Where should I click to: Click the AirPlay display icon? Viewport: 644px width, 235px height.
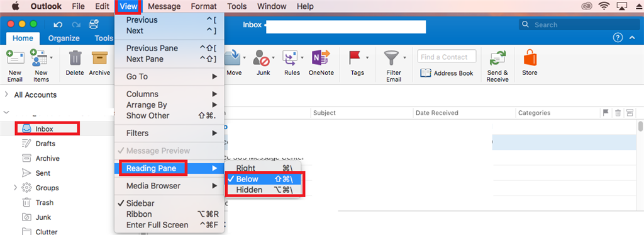[x=622, y=6]
